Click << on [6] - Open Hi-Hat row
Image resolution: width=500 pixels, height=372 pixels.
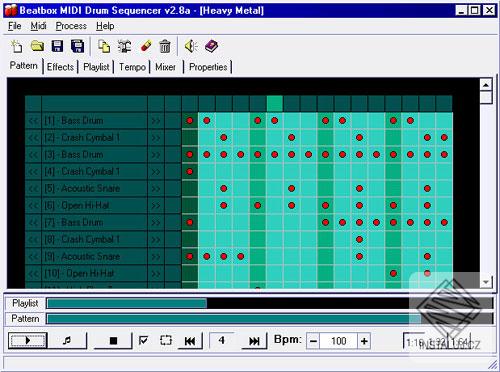pos(33,206)
